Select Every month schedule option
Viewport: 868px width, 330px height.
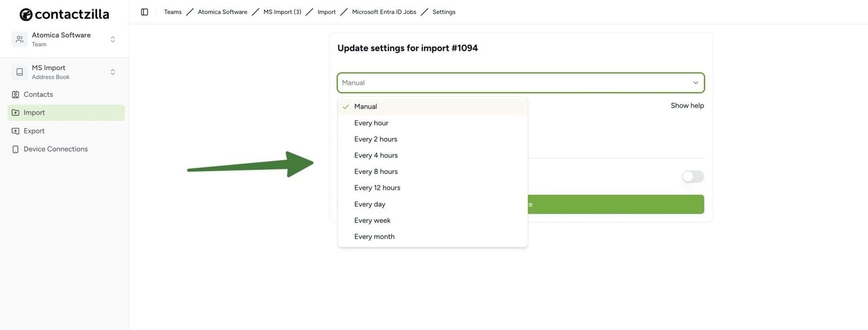coord(432,237)
